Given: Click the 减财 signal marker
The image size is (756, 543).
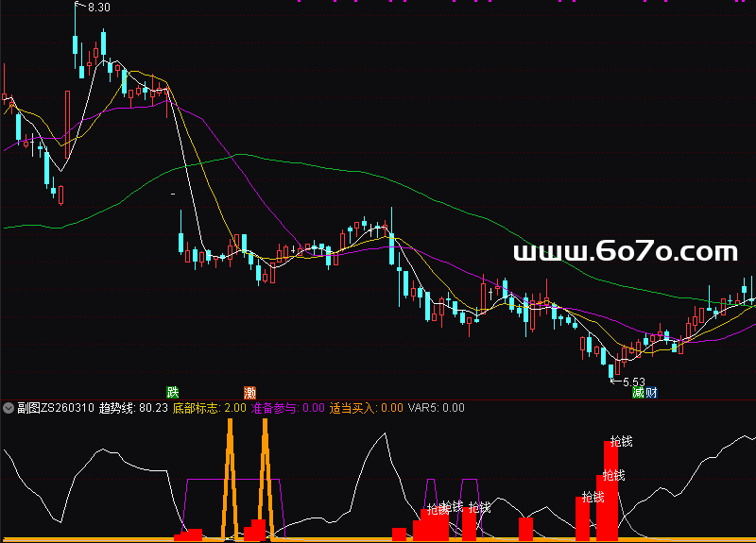Looking at the screenshot, I should [x=645, y=393].
